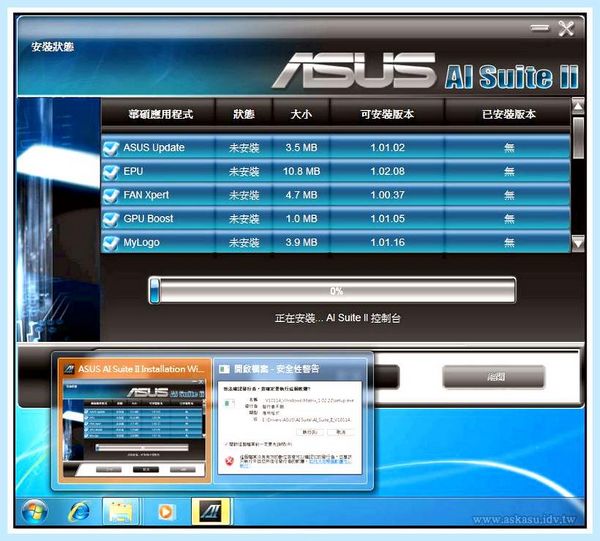Click the 1.0 MB size cell

click(302, 219)
